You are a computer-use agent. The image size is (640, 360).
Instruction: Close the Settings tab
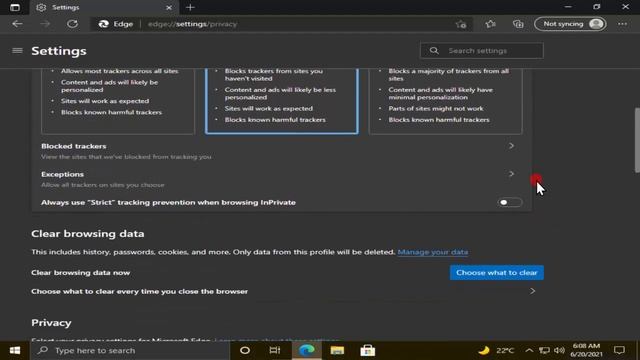pyautogui.click(x=169, y=7)
